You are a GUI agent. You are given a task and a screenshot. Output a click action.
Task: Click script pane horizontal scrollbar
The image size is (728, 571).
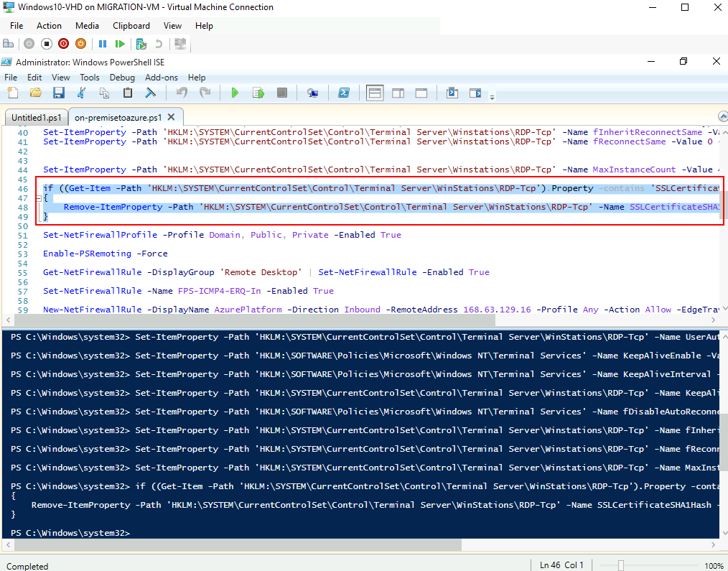[x=256, y=320]
